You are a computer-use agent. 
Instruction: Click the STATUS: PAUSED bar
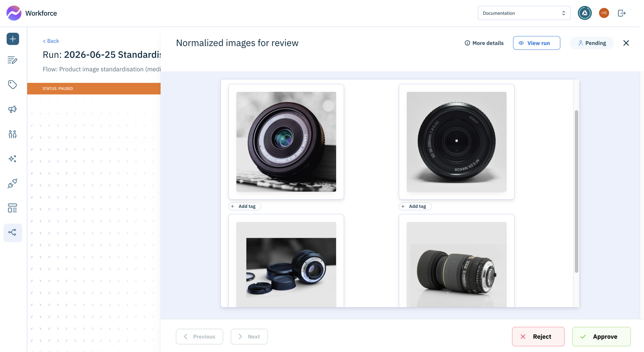point(94,88)
